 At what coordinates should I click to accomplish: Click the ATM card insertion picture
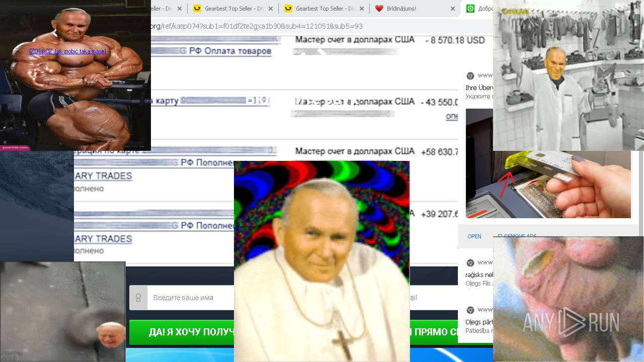(548, 184)
